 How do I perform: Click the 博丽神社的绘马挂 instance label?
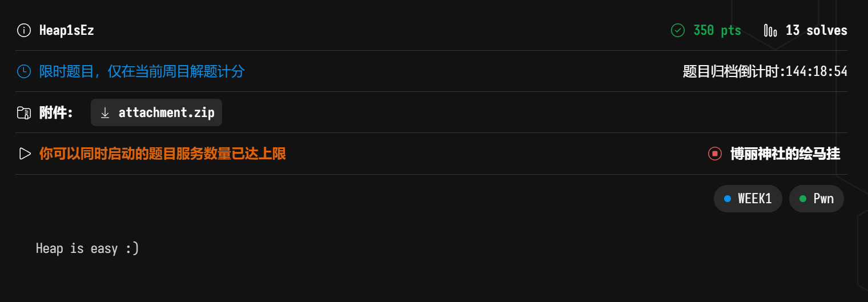tap(785, 154)
